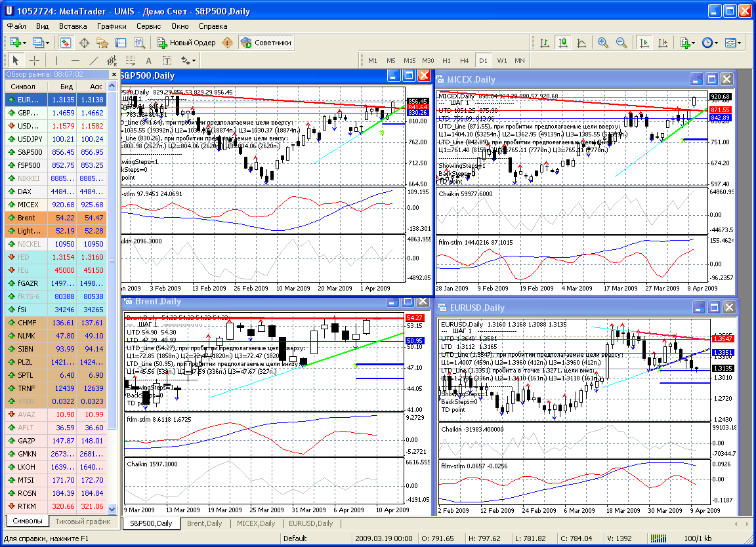Draw a vertical line tool
756x547 pixels.
(56, 61)
